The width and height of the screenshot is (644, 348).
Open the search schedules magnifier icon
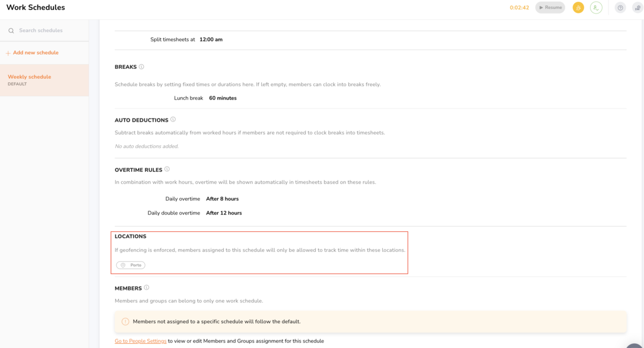point(11,30)
